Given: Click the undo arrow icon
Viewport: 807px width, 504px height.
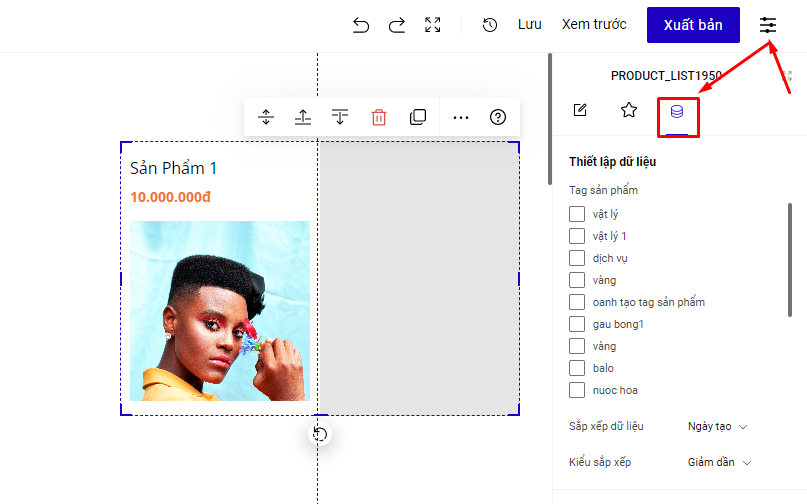Looking at the screenshot, I should point(361,25).
